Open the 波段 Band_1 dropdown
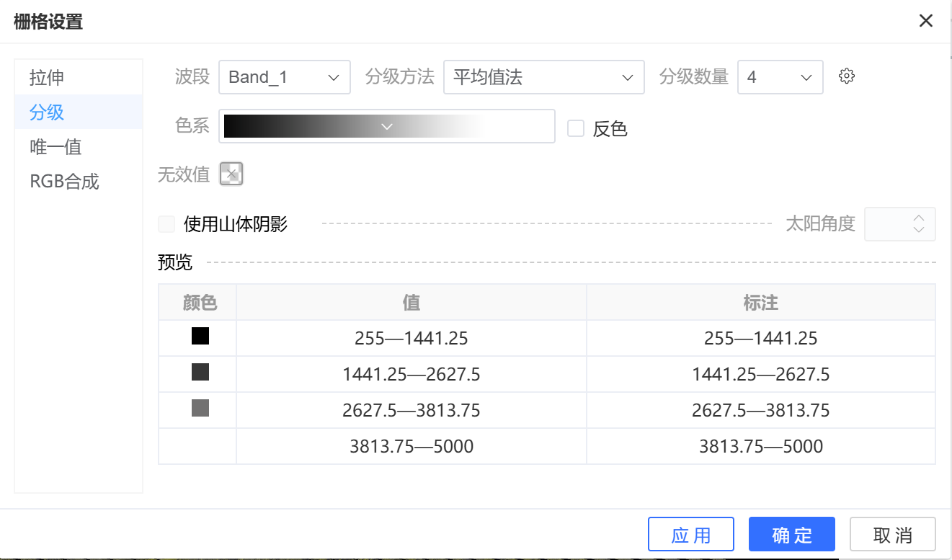The height and width of the screenshot is (560, 952). click(x=284, y=77)
